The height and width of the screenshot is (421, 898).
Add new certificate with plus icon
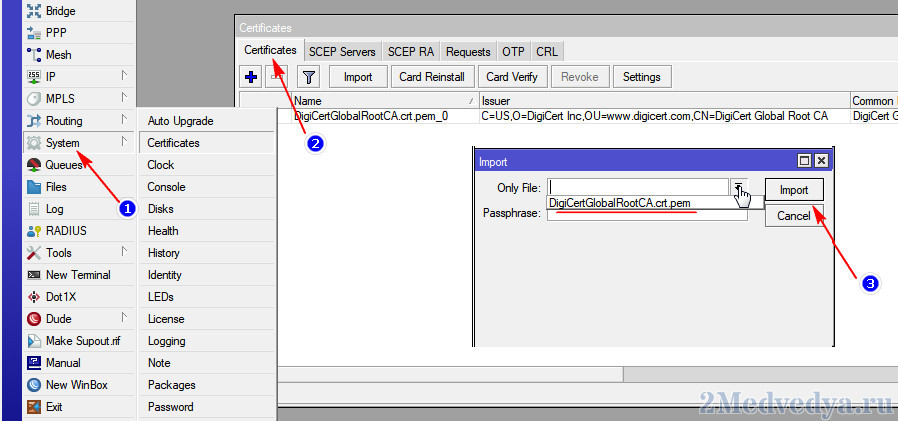(x=250, y=77)
